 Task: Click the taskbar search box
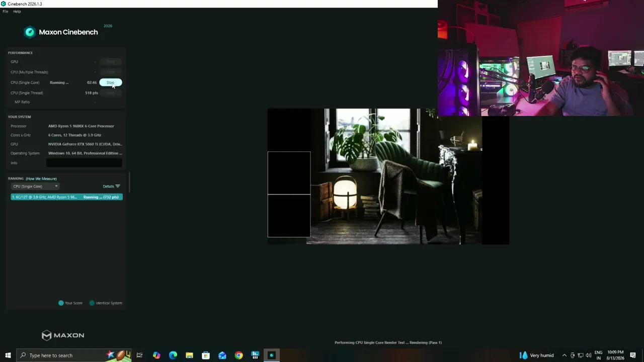pos(74,355)
